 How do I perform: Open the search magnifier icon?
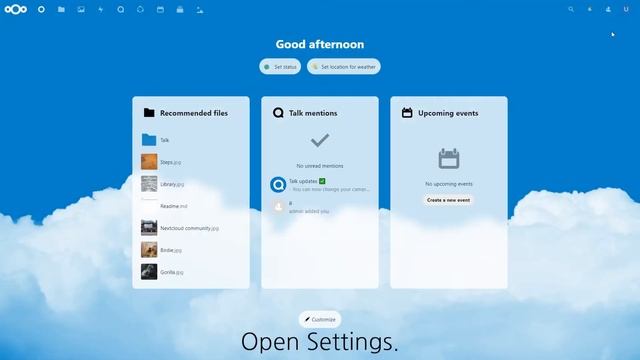tap(571, 9)
